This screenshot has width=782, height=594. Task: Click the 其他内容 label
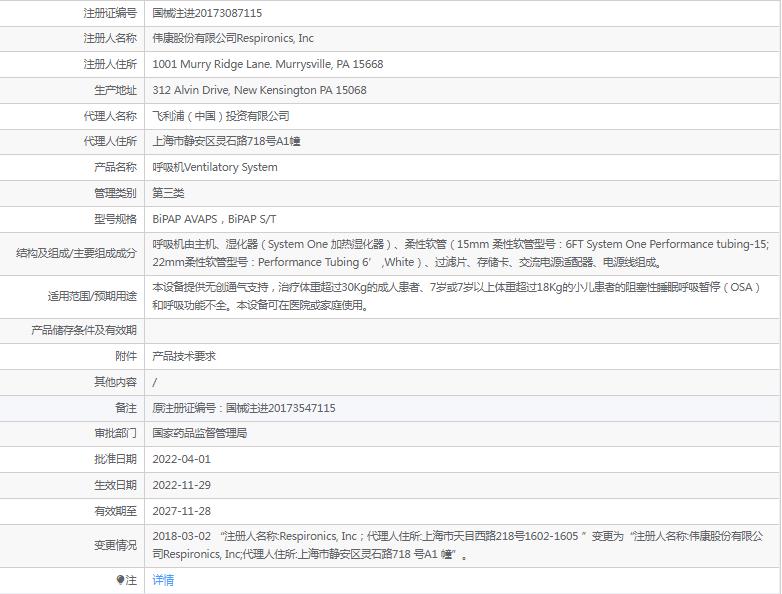point(115,382)
